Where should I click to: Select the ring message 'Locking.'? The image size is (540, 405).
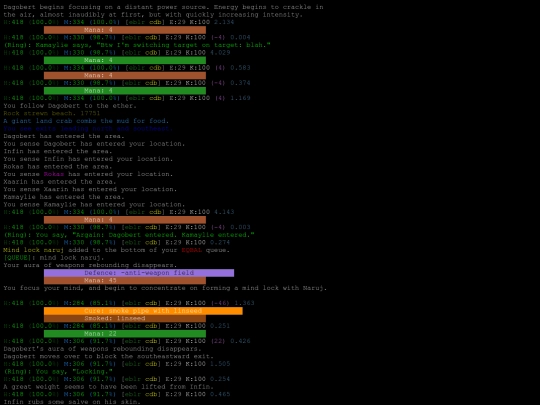click(x=58, y=371)
